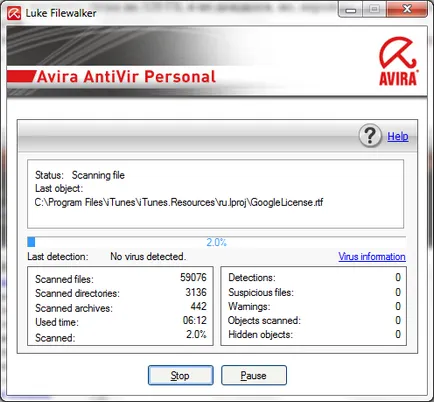Click the 'Last object:' label

coord(59,188)
